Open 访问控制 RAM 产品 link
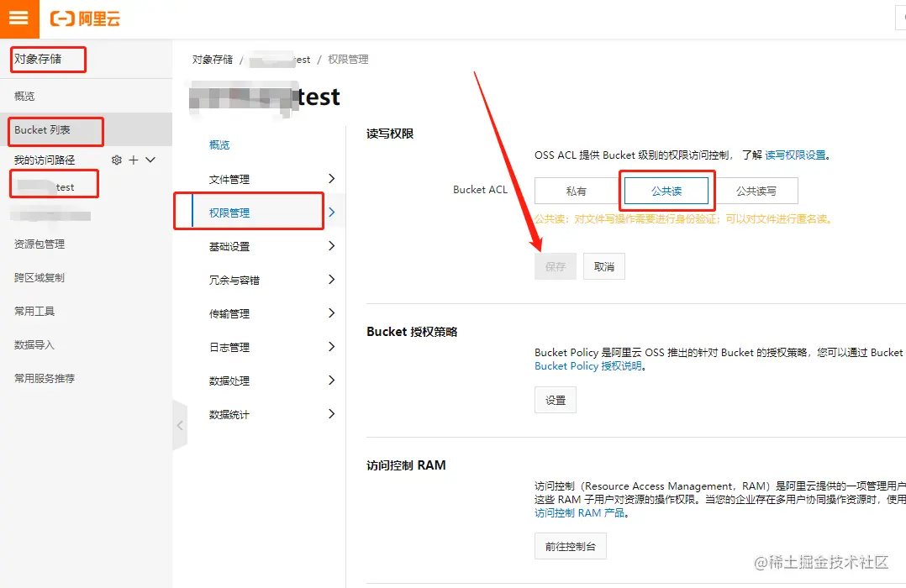The image size is (906, 588). pyautogui.click(x=580, y=512)
